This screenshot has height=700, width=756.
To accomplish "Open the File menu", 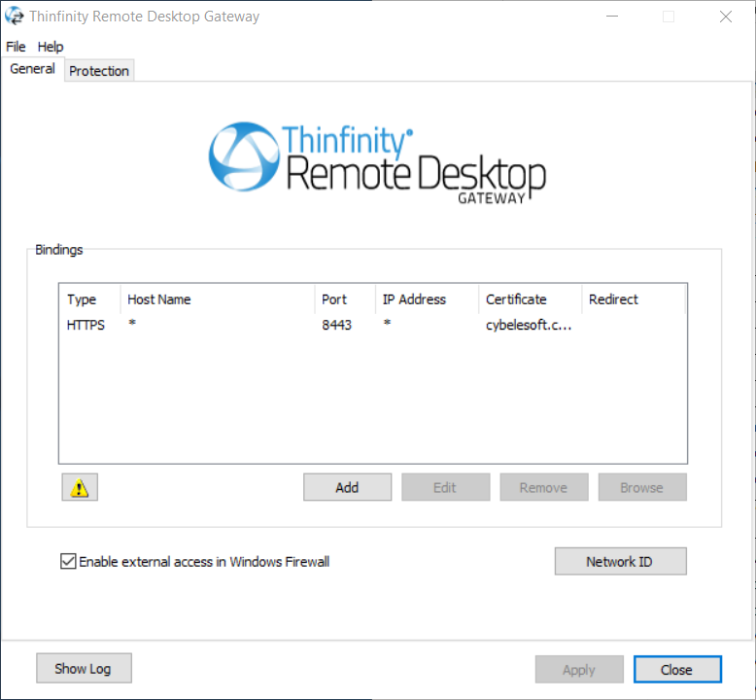I will 16,47.
